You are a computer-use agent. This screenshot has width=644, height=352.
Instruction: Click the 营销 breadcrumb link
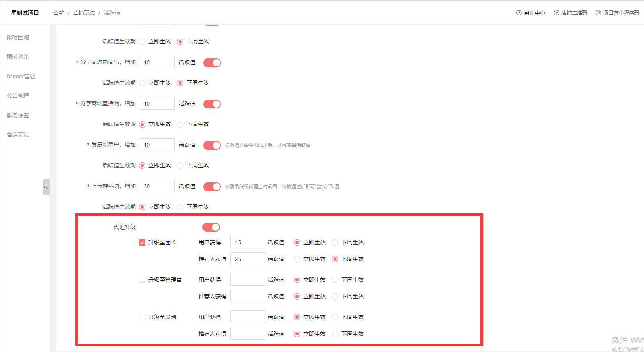pos(59,13)
